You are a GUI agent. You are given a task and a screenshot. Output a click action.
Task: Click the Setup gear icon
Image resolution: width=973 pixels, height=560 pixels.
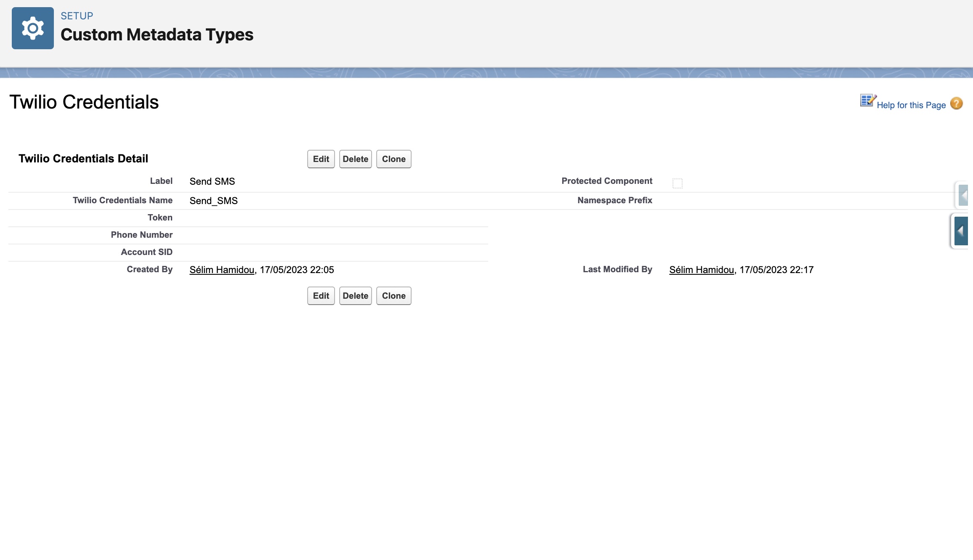click(33, 28)
